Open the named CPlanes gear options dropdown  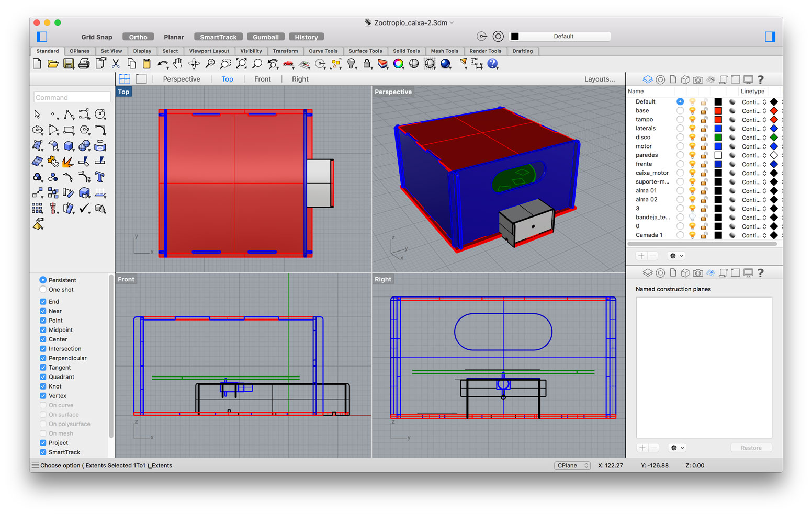pos(677,448)
